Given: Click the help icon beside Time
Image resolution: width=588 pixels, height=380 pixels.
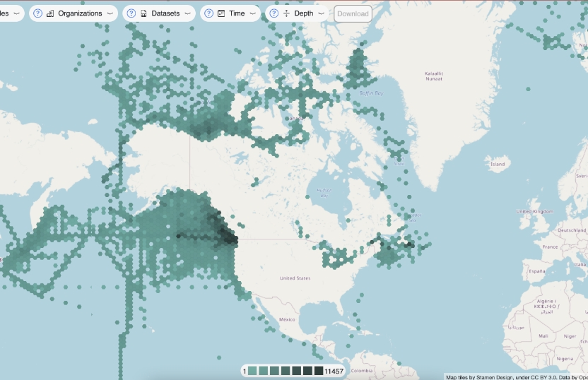Looking at the screenshot, I should 209,13.
